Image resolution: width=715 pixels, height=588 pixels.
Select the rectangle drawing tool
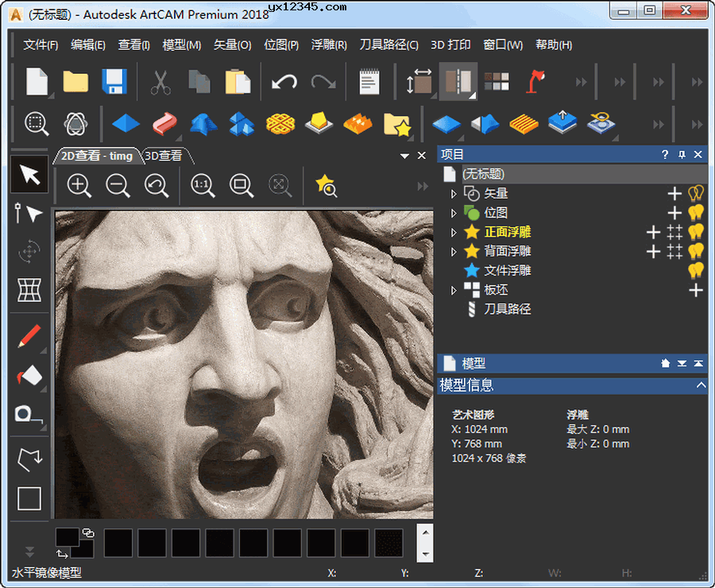[29, 498]
